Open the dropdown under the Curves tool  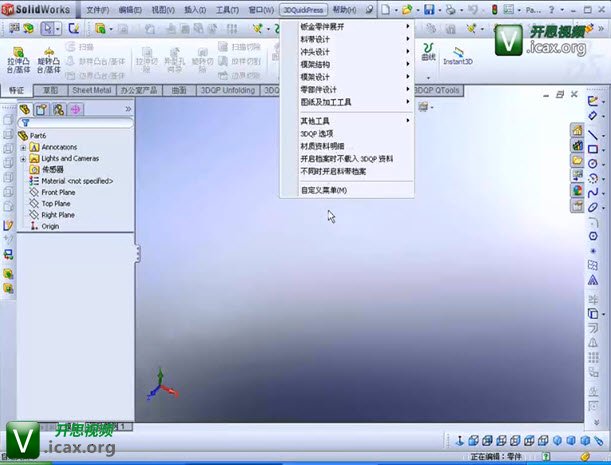pyautogui.click(x=428, y=78)
